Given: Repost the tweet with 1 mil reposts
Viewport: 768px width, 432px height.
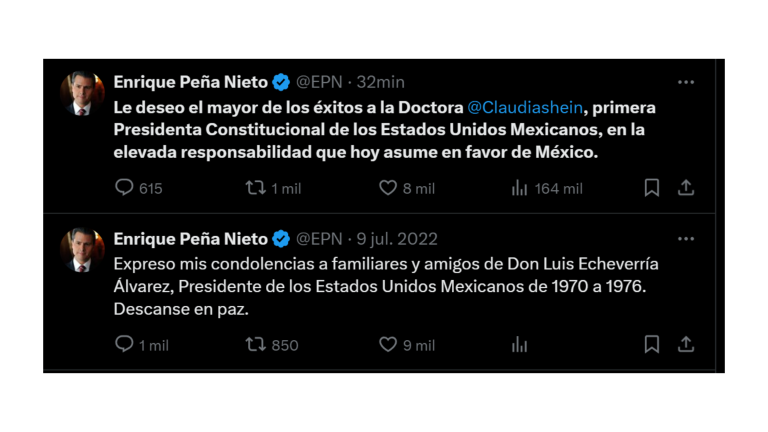Looking at the screenshot, I should 256,187.
